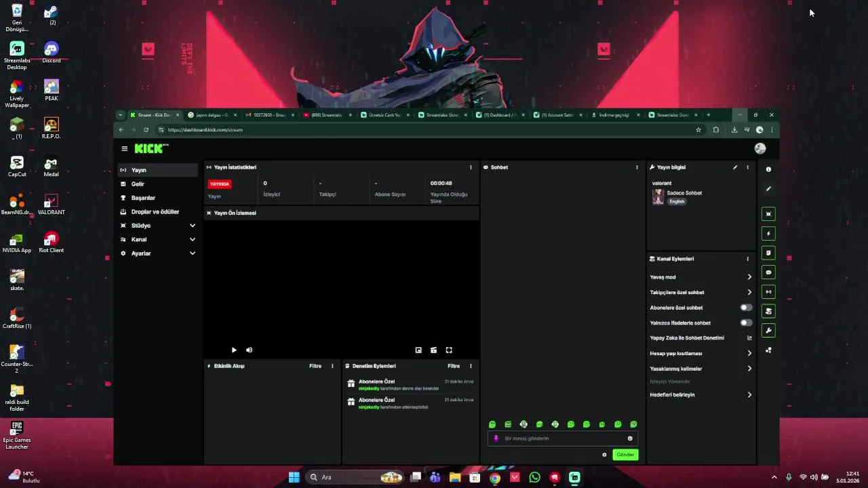
Task: Enable Yalnızca ifadelerle sohbet switch
Action: point(746,323)
